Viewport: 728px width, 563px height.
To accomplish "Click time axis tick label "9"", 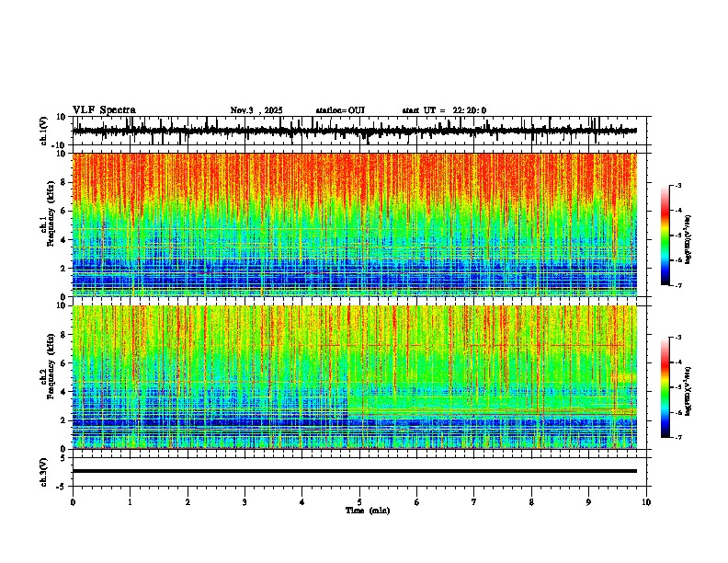I will pyautogui.click(x=588, y=502).
